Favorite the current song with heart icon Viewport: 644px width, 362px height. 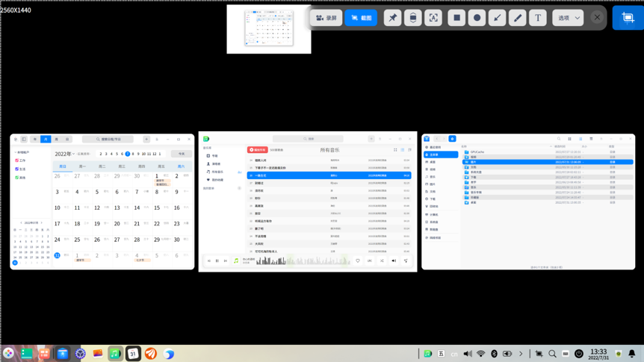tap(358, 260)
